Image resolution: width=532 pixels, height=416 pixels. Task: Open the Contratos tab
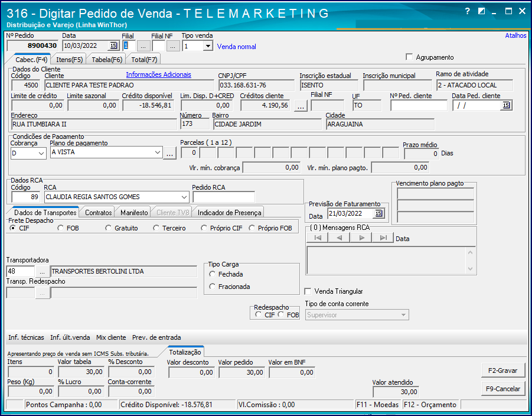click(99, 213)
